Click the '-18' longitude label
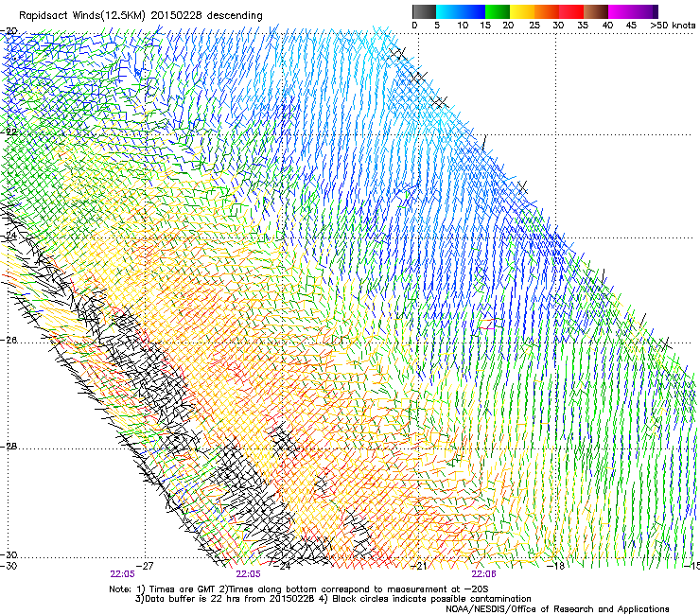 556,566
